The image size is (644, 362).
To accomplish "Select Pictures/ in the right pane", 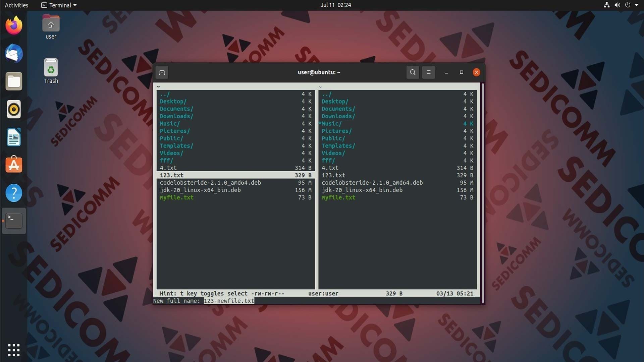I will coord(397,131).
